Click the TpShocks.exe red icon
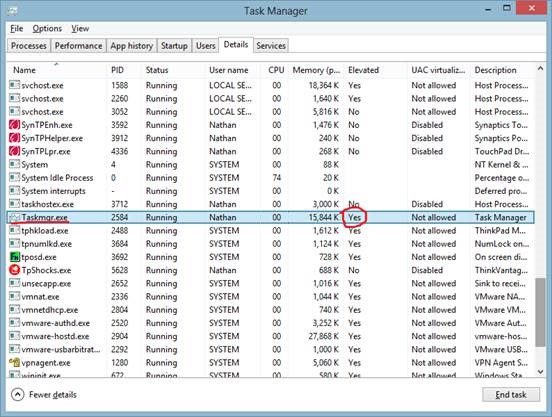The width and height of the screenshot is (552, 417). tap(14, 270)
